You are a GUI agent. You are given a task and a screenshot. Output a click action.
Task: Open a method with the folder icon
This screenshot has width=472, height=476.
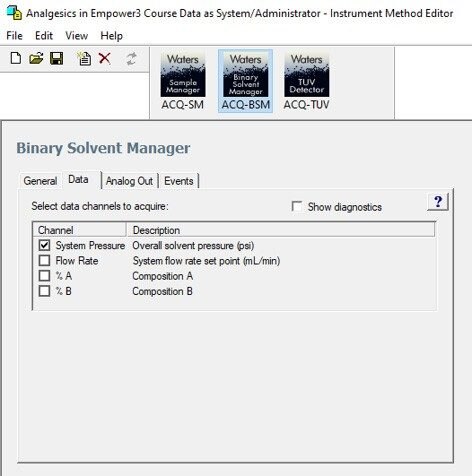(x=36, y=58)
